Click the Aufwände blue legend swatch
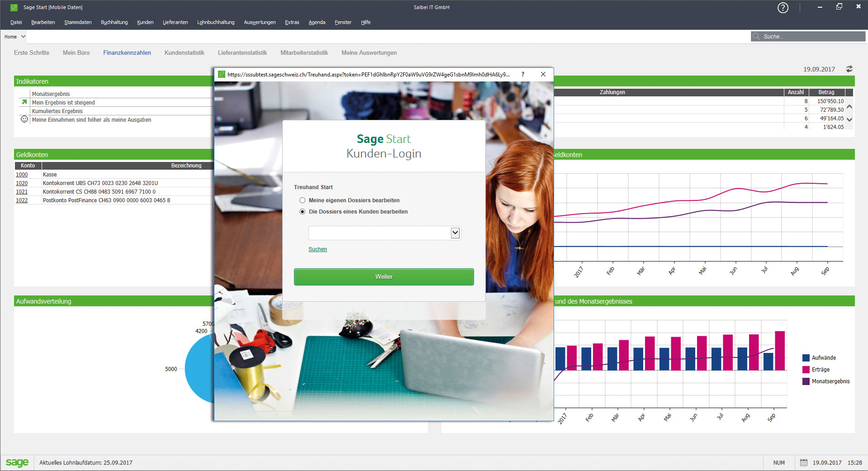868x471 pixels. 806,358
